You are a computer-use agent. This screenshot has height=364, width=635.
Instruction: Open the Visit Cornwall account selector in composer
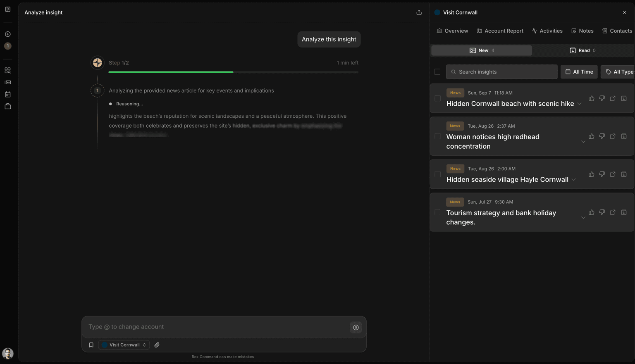coord(123,345)
